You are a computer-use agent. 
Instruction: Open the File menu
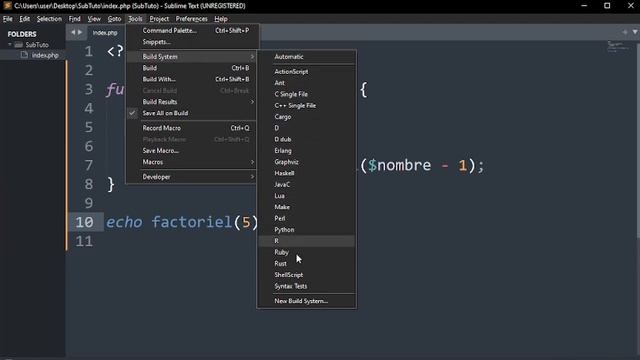[x=8, y=19]
